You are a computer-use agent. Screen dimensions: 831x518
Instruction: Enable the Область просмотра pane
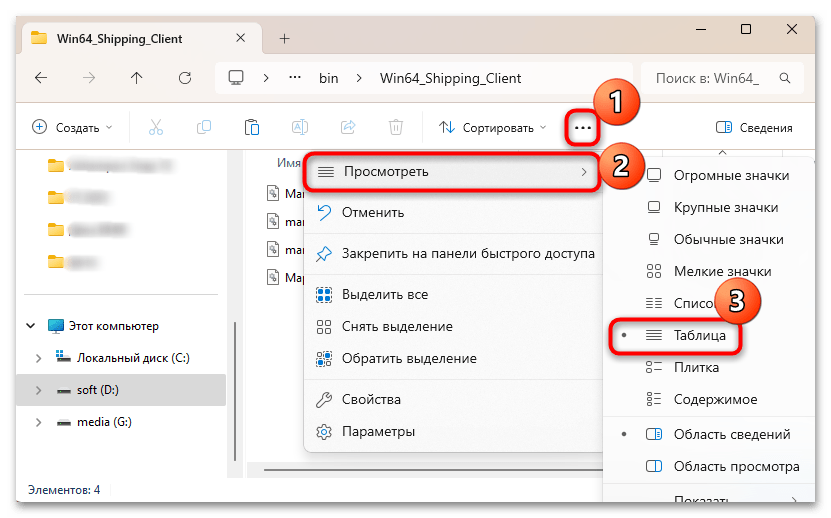[735, 466]
